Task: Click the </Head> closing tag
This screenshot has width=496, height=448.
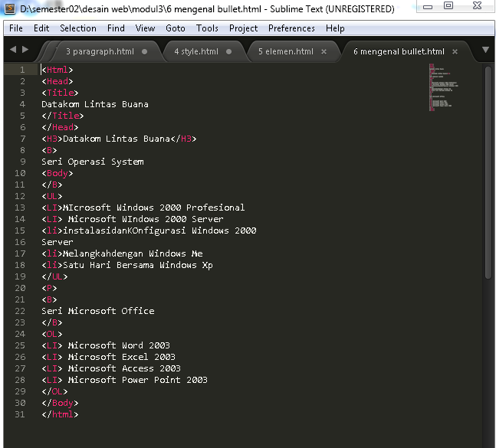Action: click(x=60, y=127)
